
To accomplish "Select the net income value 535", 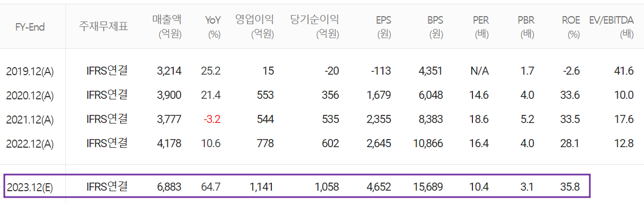I will (331, 119).
